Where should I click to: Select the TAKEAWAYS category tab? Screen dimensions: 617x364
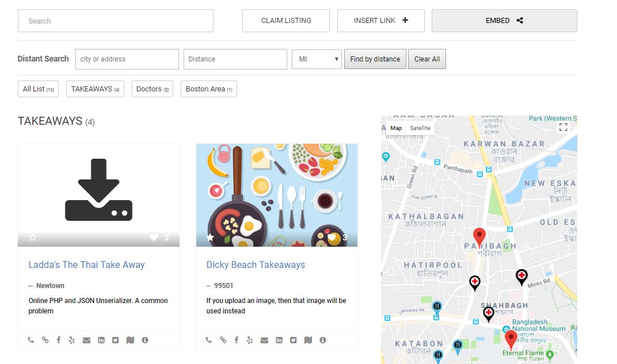(95, 89)
